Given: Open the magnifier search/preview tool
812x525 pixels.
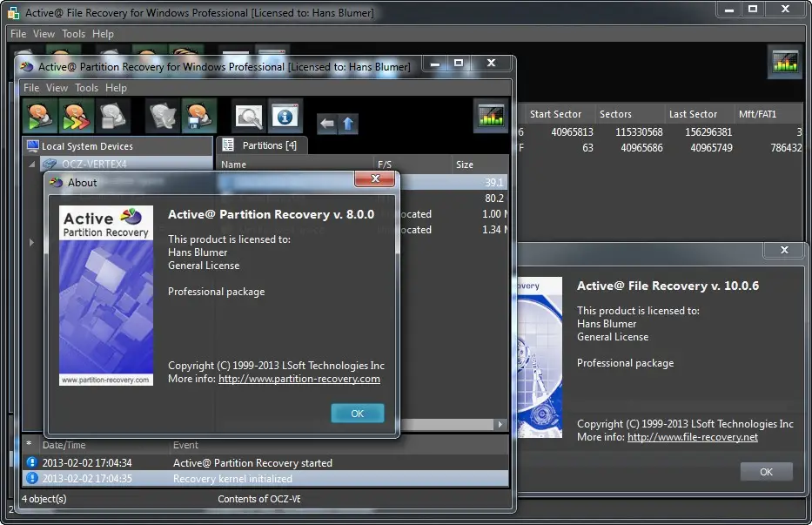Looking at the screenshot, I should tap(249, 116).
